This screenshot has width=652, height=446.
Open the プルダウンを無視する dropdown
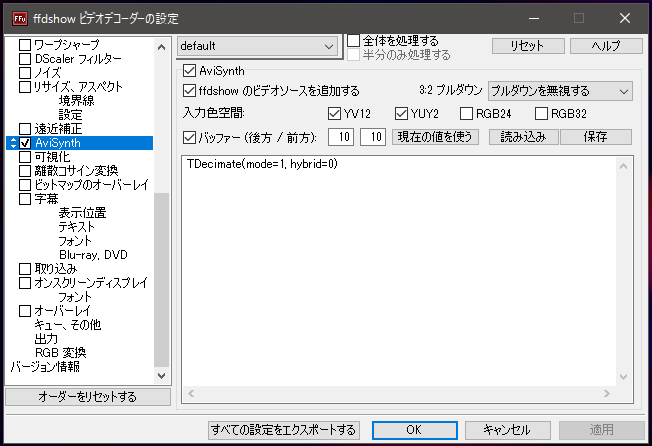(x=560, y=91)
